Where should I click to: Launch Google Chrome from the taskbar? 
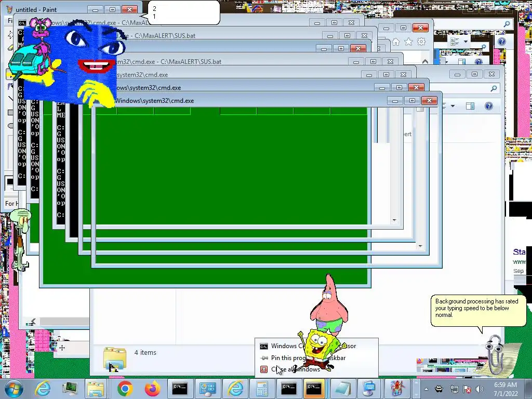[125, 389]
